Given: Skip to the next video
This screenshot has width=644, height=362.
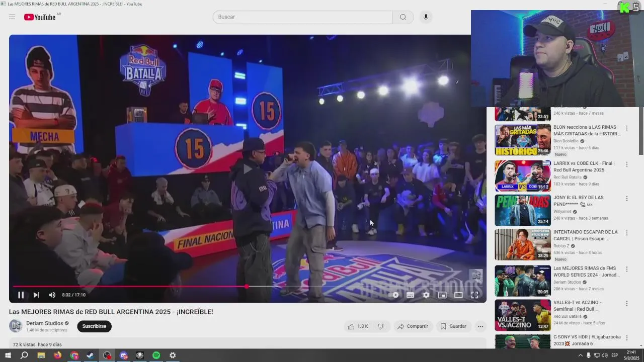Looking at the screenshot, I should coord(36,295).
